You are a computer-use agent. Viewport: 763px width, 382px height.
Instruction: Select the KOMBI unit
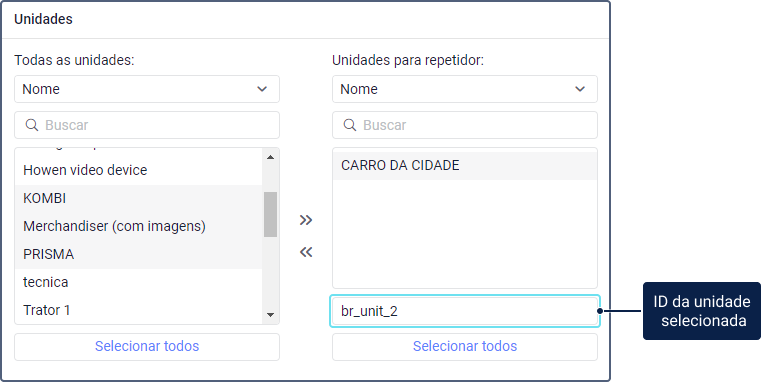(139, 199)
